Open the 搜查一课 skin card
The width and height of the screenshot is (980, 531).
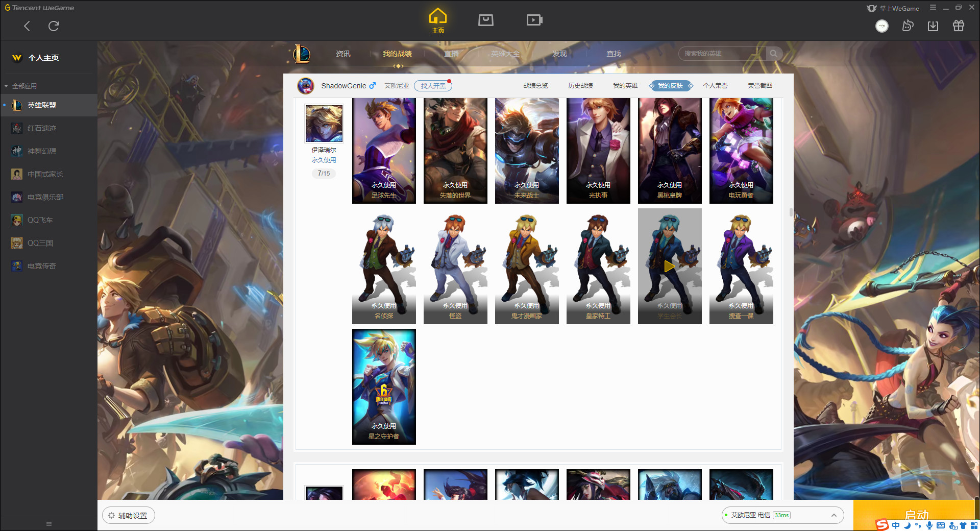(741, 266)
